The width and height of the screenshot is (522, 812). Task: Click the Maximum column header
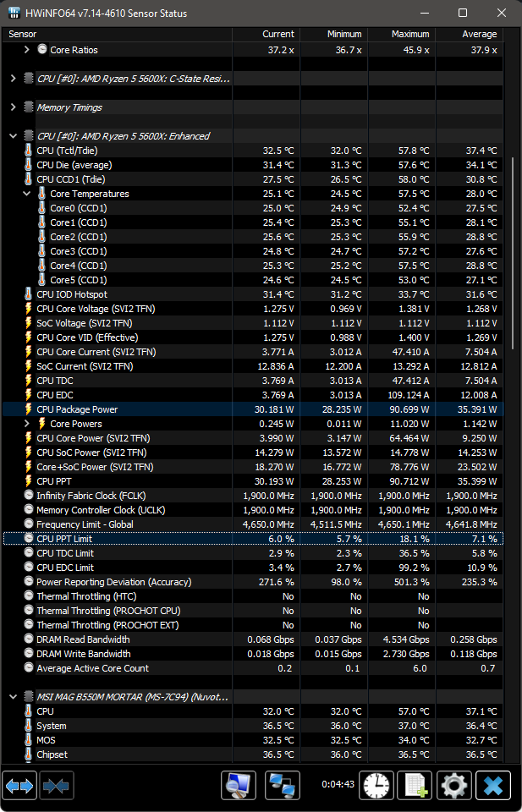(410, 34)
